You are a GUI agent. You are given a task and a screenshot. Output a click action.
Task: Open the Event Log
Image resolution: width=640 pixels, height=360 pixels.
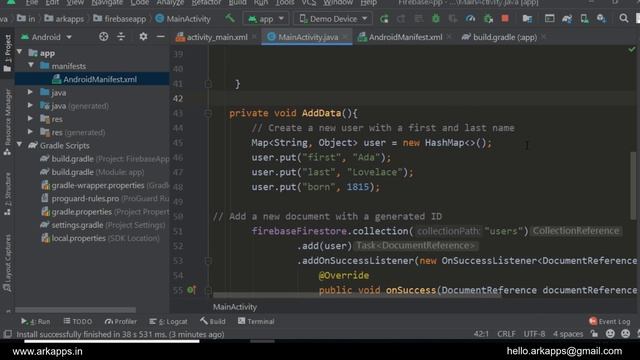pos(609,321)
